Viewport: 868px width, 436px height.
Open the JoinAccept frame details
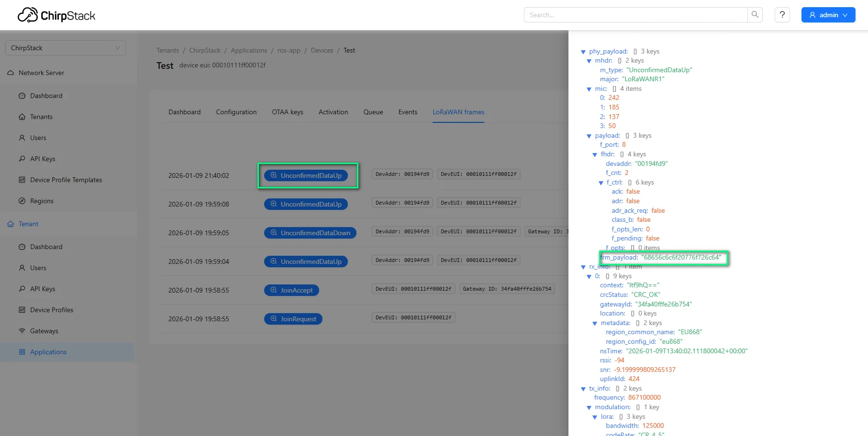click(291, 290)
